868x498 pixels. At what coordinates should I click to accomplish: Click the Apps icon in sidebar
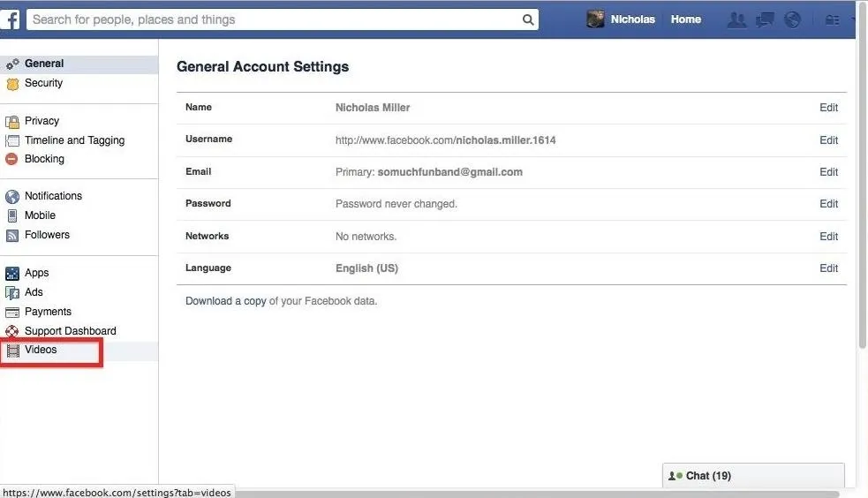click(x=12, y=274)
